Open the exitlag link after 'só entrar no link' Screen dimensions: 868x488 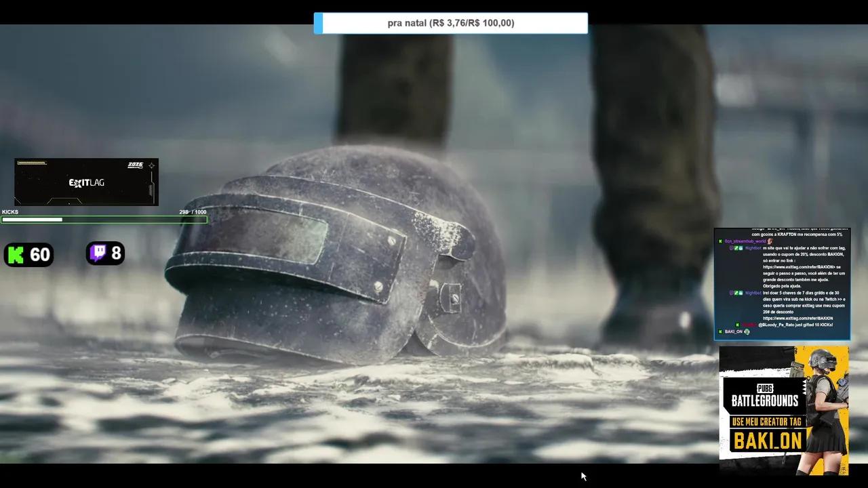[800, 267]
